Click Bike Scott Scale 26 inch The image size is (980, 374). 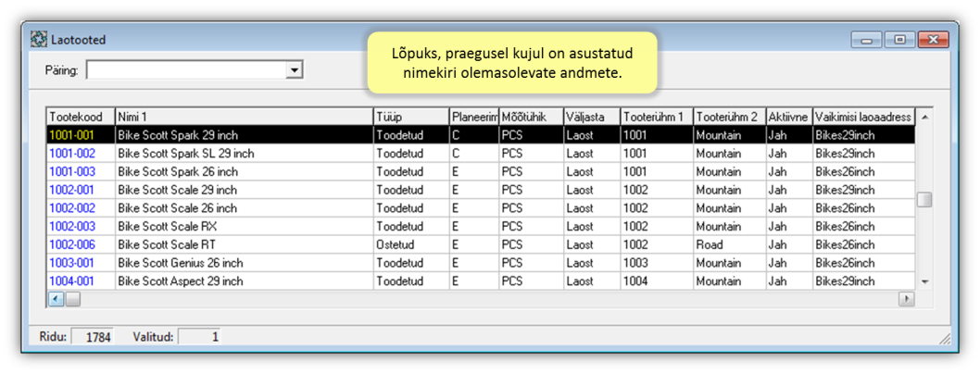177,208
